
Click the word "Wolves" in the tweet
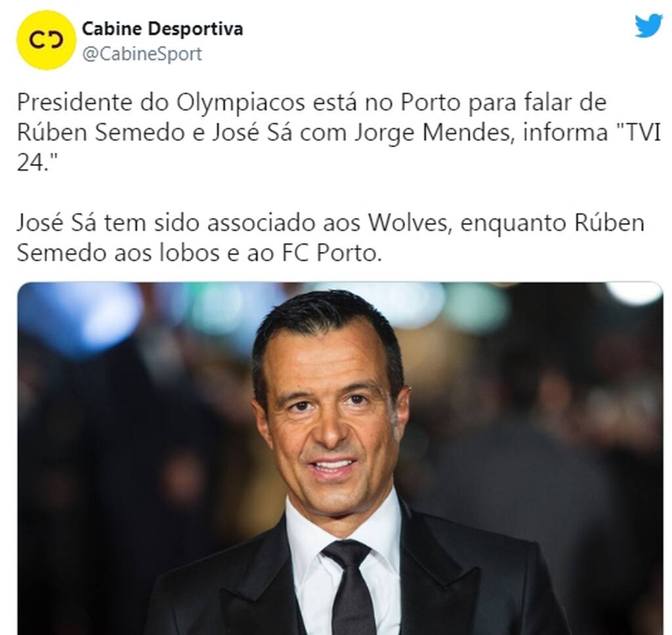tap(409, 223)
